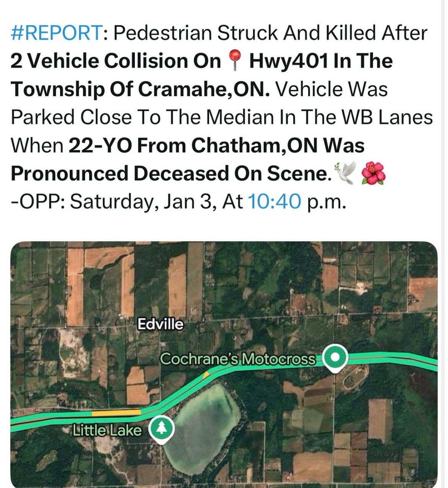Tap the "Pedestrian Struck And Killed After" headline text
This screenshot has width=448, height=488.
[270, 33]
